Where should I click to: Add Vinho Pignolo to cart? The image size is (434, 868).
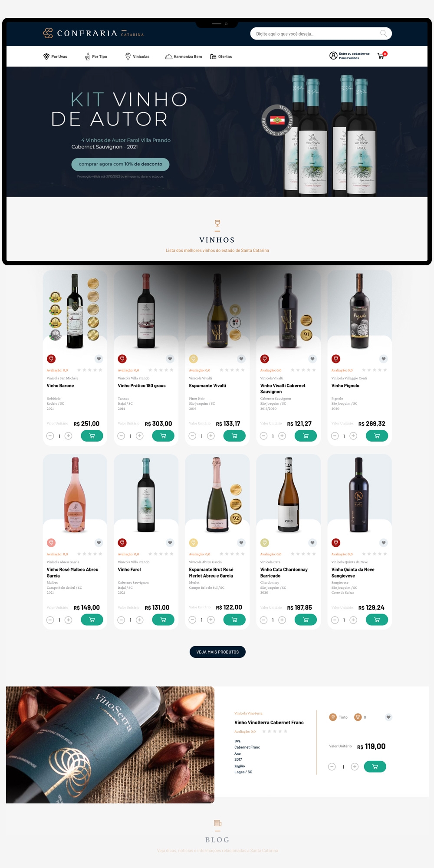[377, 436]
